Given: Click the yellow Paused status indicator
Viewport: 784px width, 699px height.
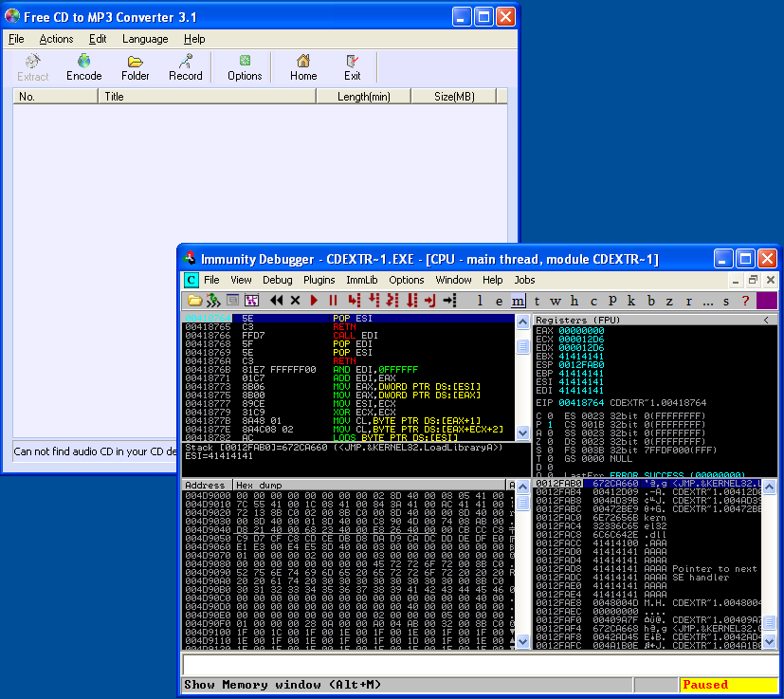Looking at the screenshot, I should pos(728,685).
